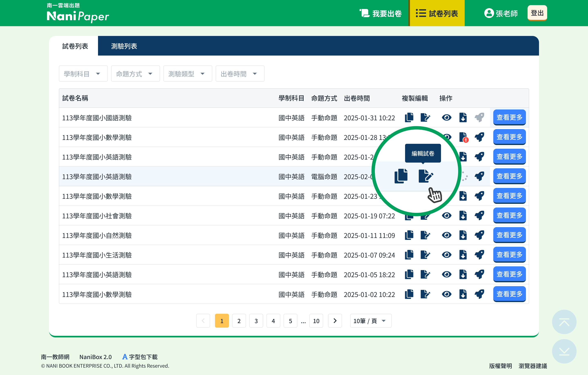Screen dimensions: 588x375
Task: Copy the 國小自然測驗 paper
Action: pyautogui.click(x=409, y=235)
